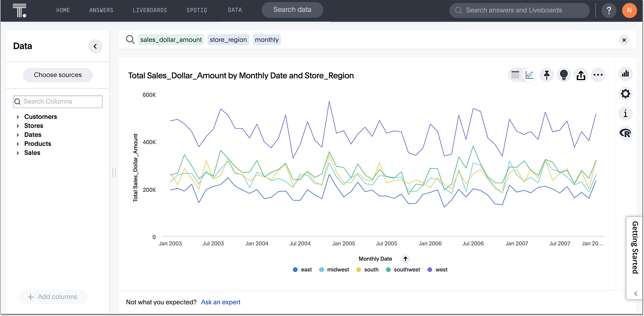Open the chart type selector icon
644x316 pixels.
click(626, 74)
